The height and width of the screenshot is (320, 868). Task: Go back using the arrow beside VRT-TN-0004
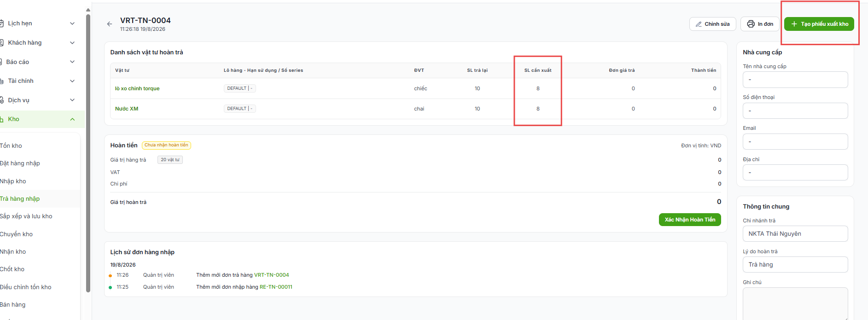click(x=109, y=24)
